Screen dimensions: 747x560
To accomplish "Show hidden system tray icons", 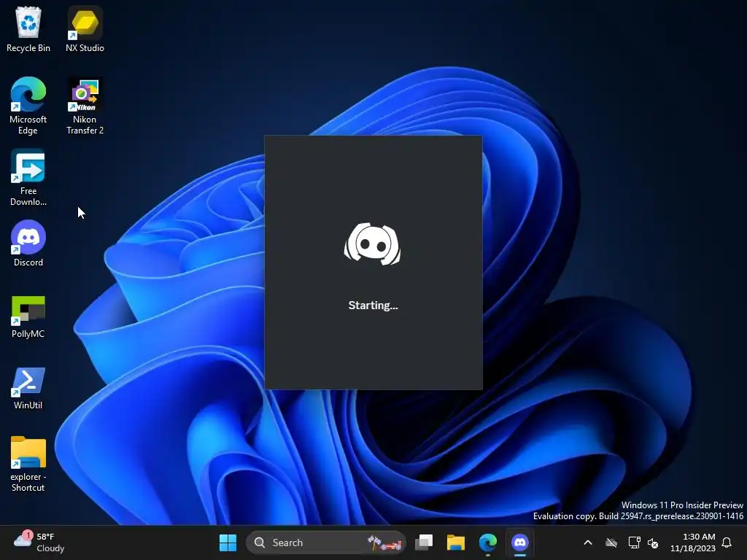I will point(588,542).
